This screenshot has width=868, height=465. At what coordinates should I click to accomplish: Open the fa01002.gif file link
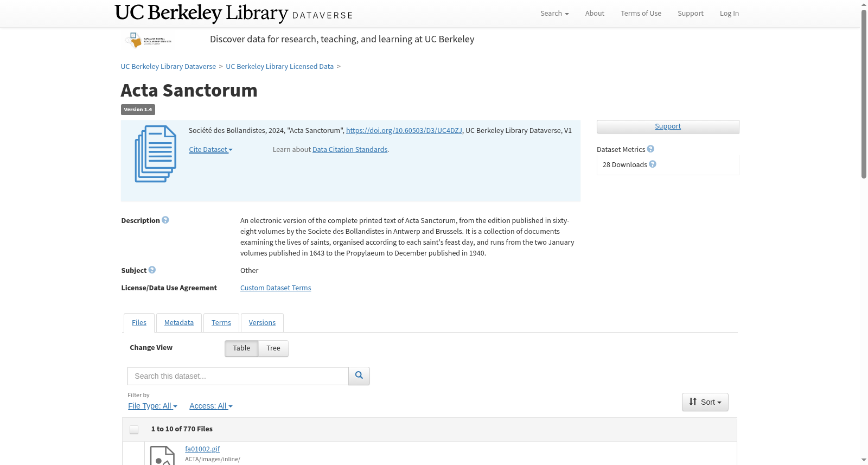pos(202,449)
